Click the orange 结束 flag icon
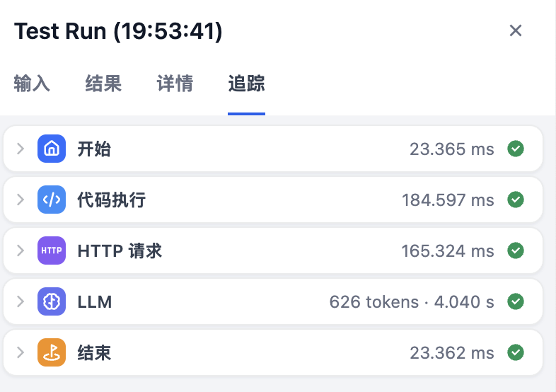The image size is (556, 392). pos(51,352)
